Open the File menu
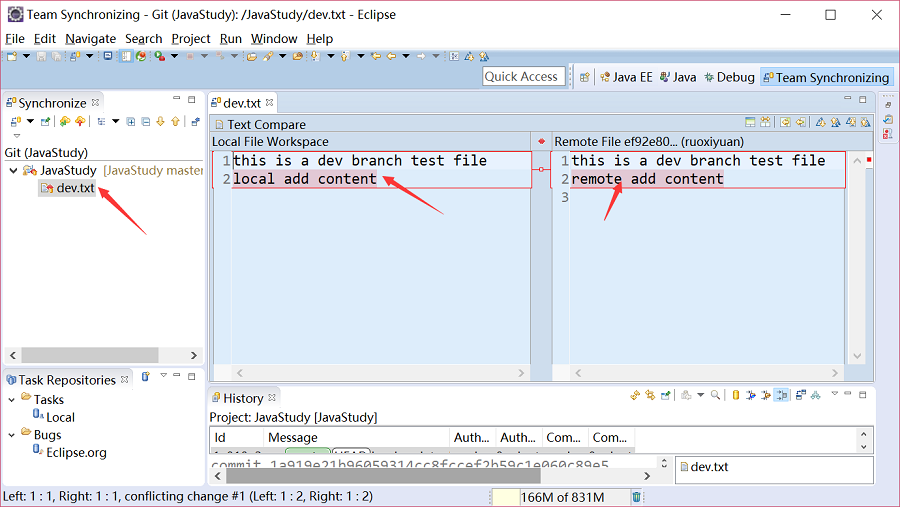 tap(15, 38)
